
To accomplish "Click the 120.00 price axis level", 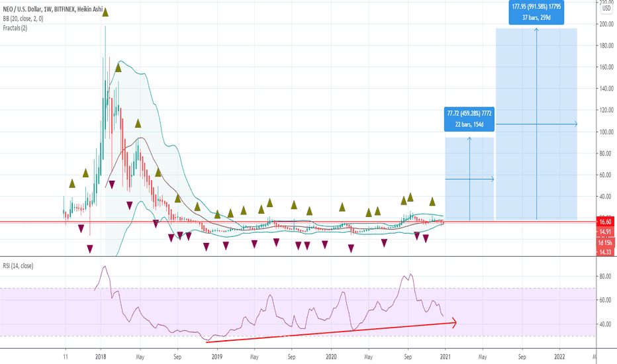I will 606,110.
